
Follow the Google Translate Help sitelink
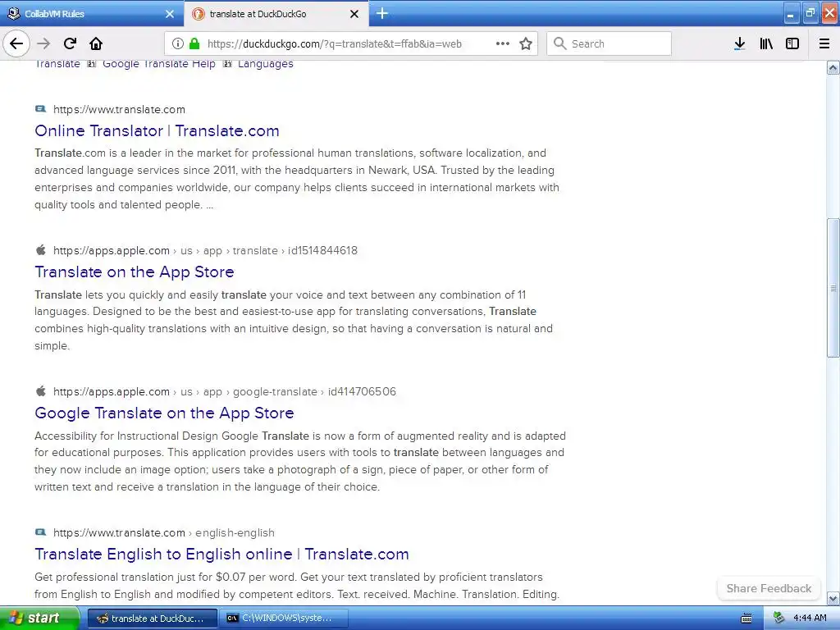(x=159, y=64)
